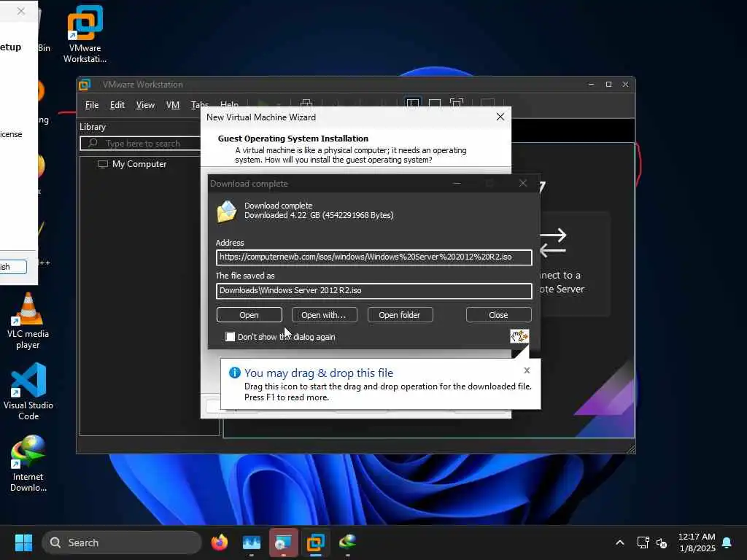The image size is (747, 560).
Task: Click the Download complete envelope icon
Action: coord(227,211)
